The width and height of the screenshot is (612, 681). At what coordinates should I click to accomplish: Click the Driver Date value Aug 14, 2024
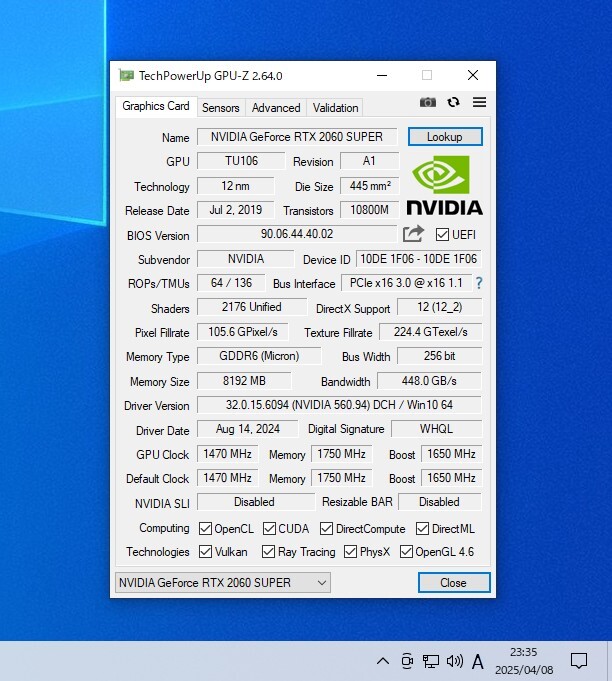pyautogui.click(x=248, y=429)
